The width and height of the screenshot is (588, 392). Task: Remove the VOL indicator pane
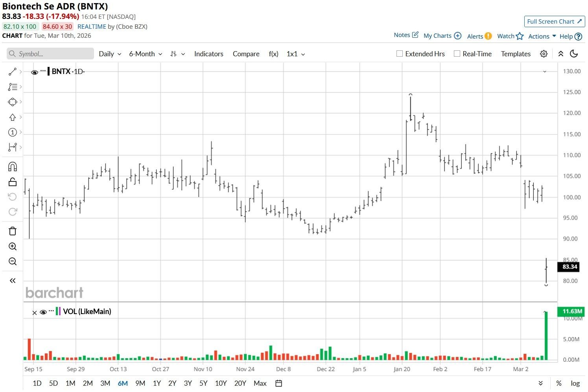coord(34,312)
